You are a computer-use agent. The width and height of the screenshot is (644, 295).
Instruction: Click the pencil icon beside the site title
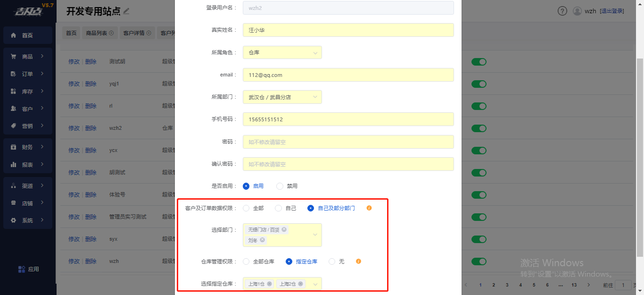pos(126,11)
